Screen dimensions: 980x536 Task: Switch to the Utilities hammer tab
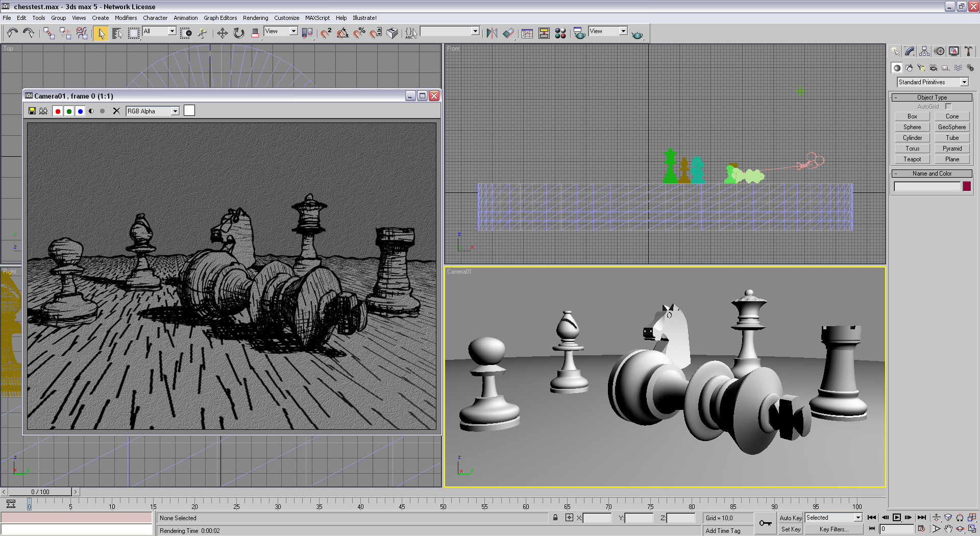[968, 51]
